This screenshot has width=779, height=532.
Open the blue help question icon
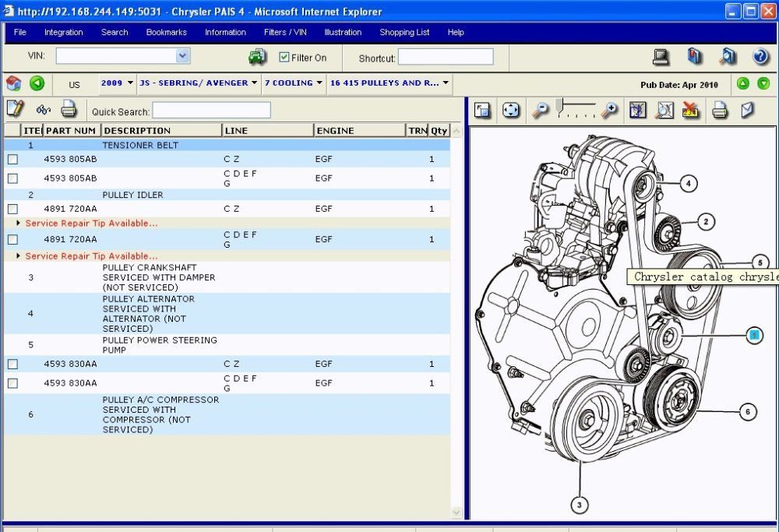pos(760,57)
